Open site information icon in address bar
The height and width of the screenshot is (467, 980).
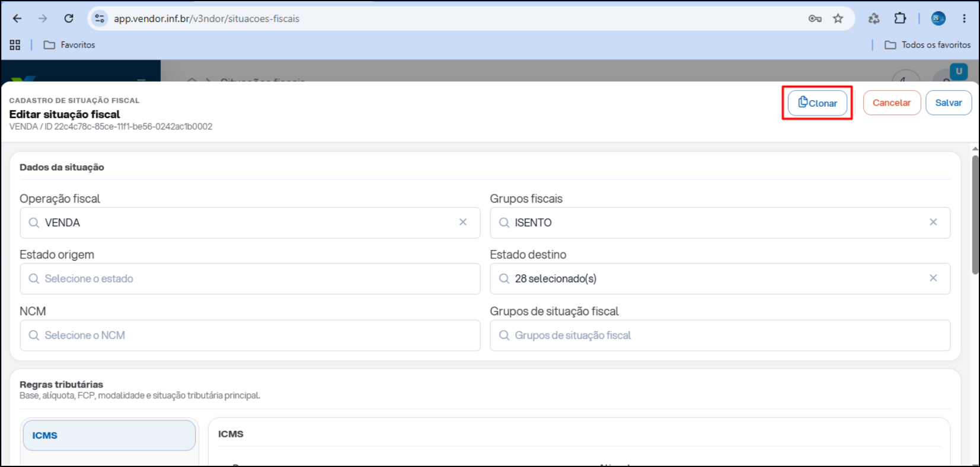(100, 18)
